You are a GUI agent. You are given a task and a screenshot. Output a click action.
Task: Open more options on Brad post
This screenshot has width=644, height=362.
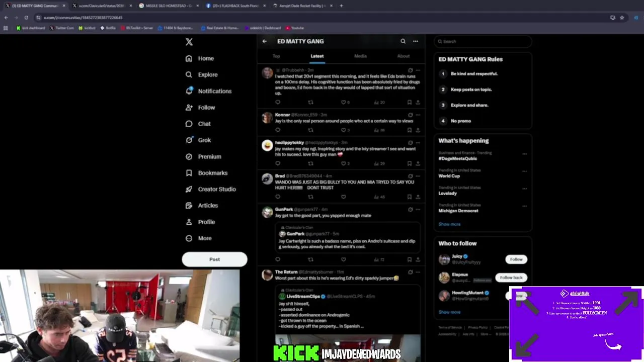(418, 176)
